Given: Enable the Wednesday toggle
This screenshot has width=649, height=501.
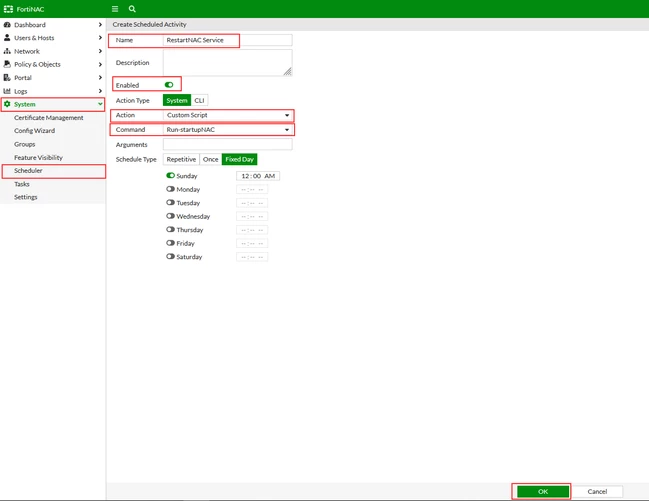Looking at the screenshot, I should (170, 216).
